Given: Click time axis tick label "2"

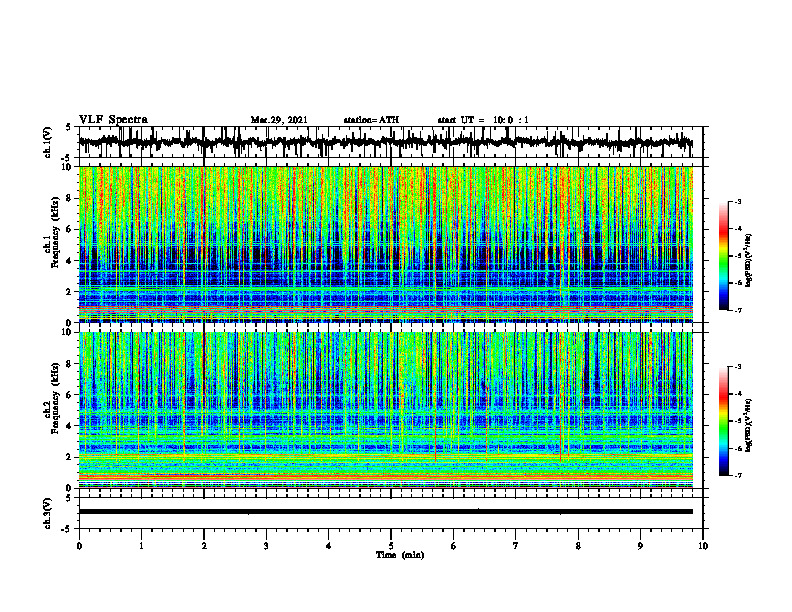Looking at the screenshot, I should (204, 546).
